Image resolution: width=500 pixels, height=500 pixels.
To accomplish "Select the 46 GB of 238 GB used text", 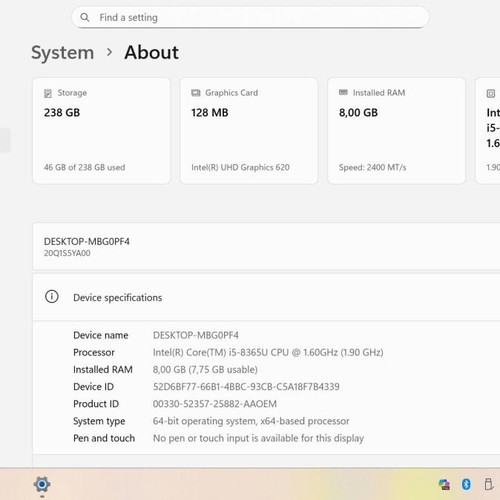I will (84, 167).
